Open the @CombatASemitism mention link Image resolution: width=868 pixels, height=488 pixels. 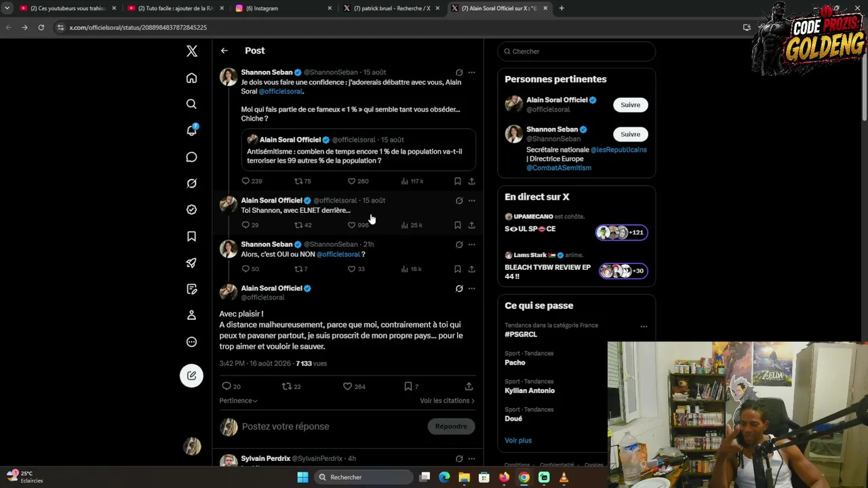559,168
